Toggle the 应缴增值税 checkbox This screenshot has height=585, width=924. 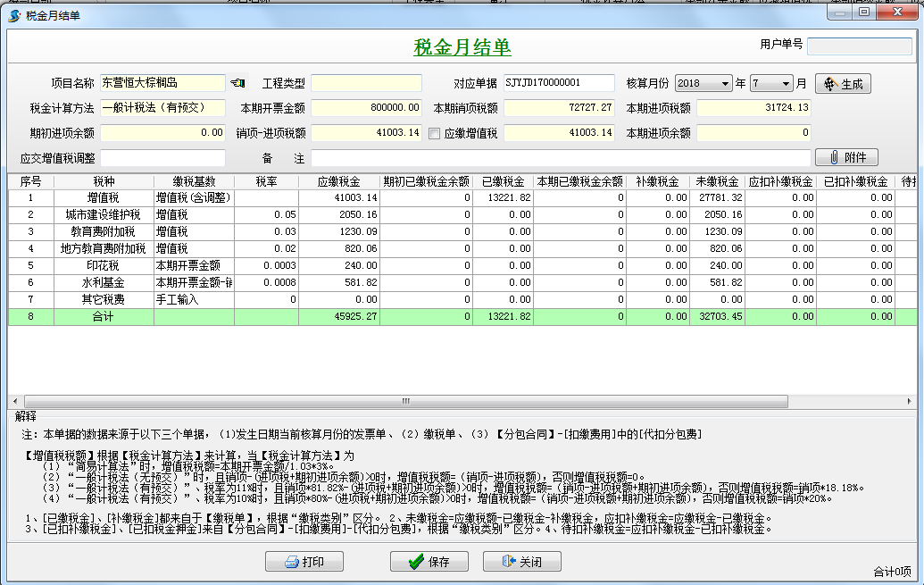(x=435, y=133)
